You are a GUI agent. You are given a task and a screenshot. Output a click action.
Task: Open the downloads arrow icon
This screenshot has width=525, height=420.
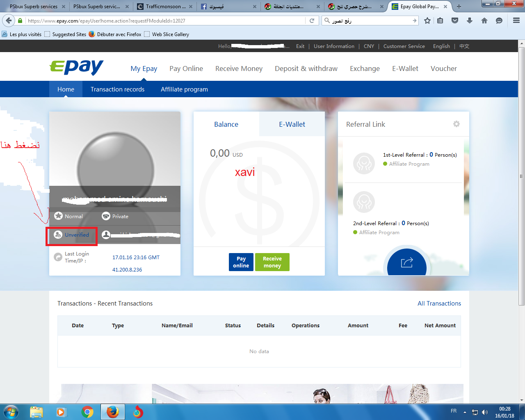[x=470, y=21]
